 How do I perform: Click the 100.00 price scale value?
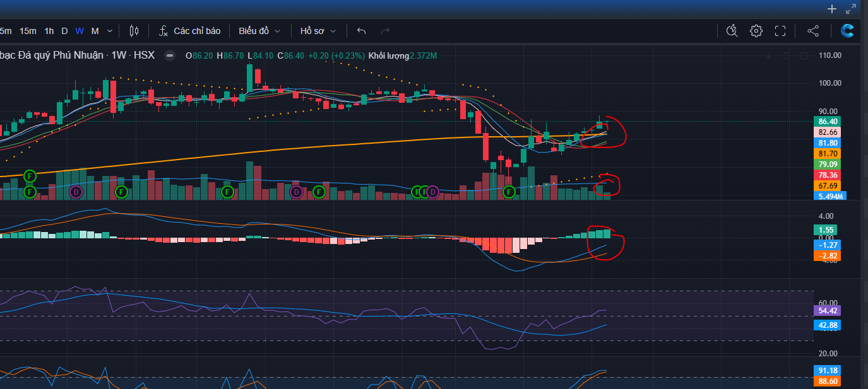829,83
